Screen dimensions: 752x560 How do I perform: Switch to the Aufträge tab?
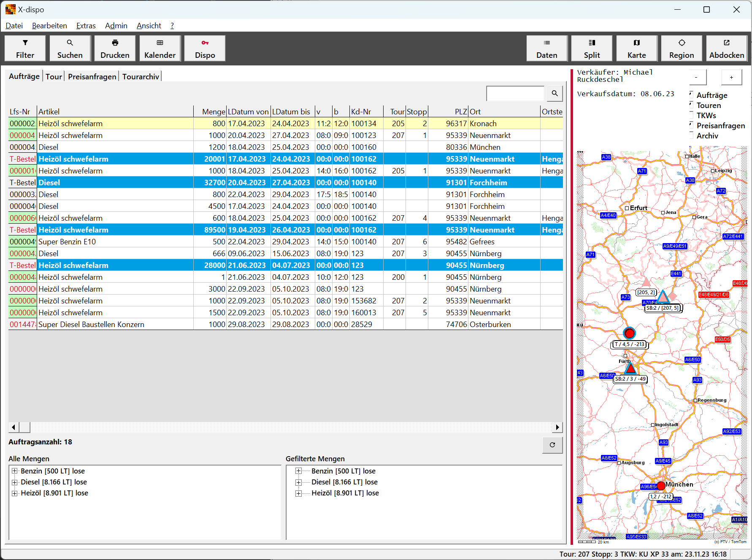pos(24,76)
